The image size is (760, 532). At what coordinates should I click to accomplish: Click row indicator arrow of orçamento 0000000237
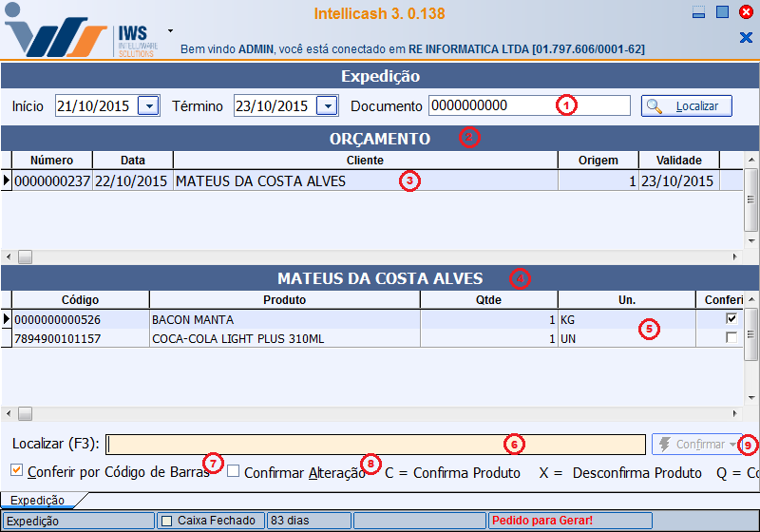click(x=6, y=180)
